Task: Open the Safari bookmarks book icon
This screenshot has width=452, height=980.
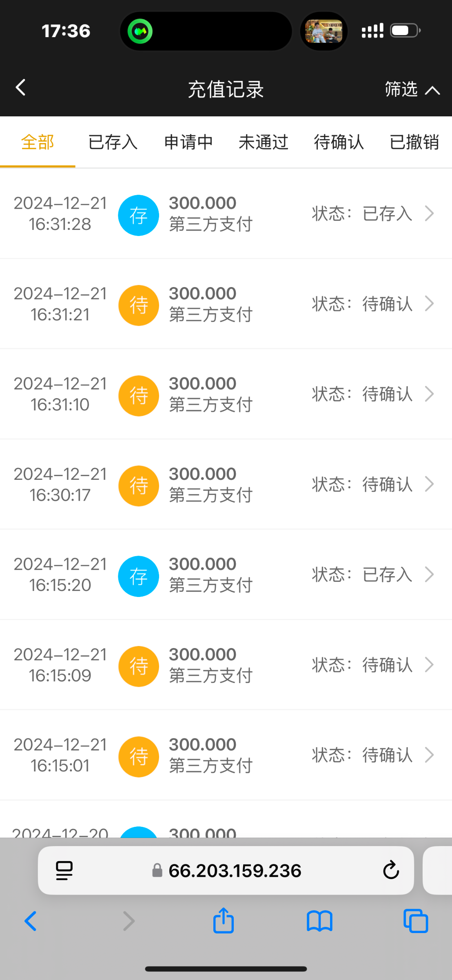Action: point(319,922)
